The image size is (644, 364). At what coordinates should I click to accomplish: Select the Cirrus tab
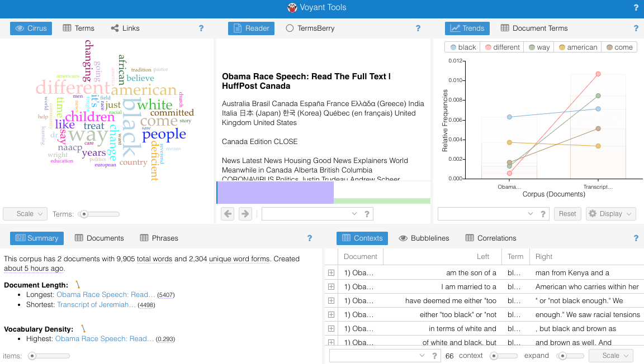click(x=31, y=28)
